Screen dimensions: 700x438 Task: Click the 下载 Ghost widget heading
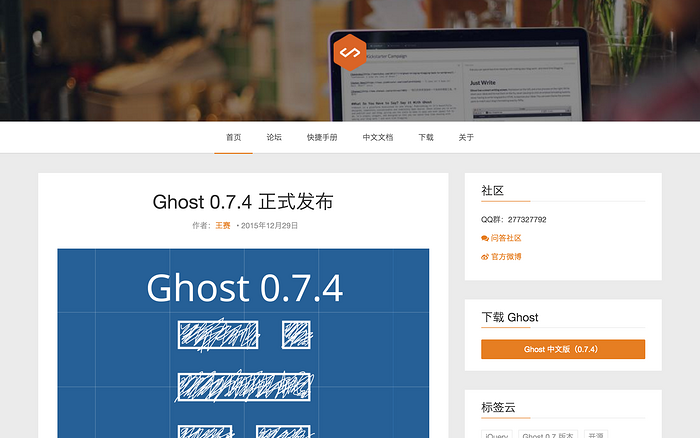[510, 317]
